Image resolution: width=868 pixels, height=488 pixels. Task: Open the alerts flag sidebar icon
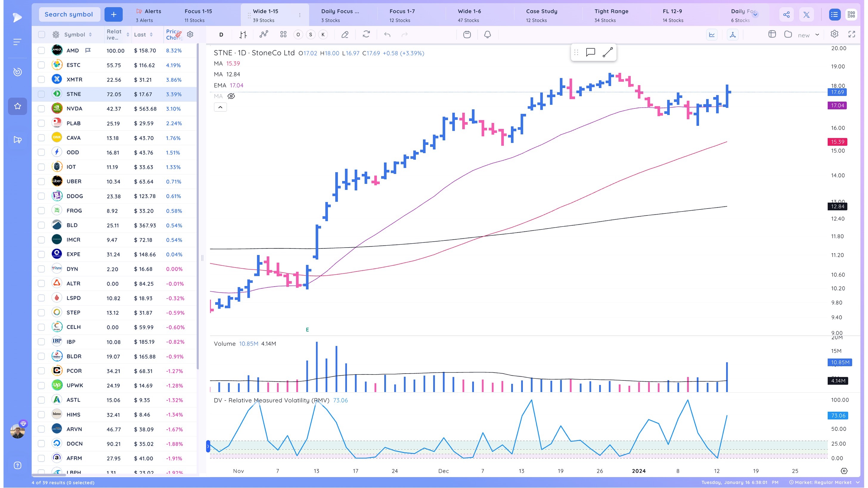point(18,139)
